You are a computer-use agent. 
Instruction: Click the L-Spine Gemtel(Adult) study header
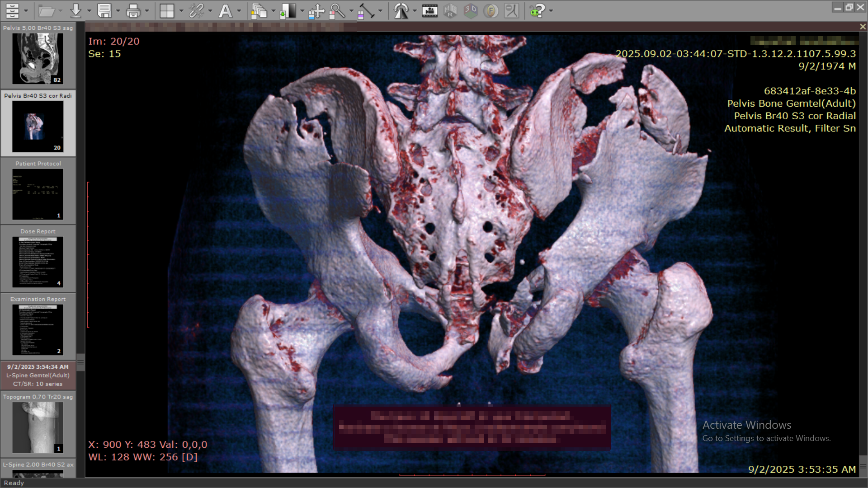(x=38, y=375)
